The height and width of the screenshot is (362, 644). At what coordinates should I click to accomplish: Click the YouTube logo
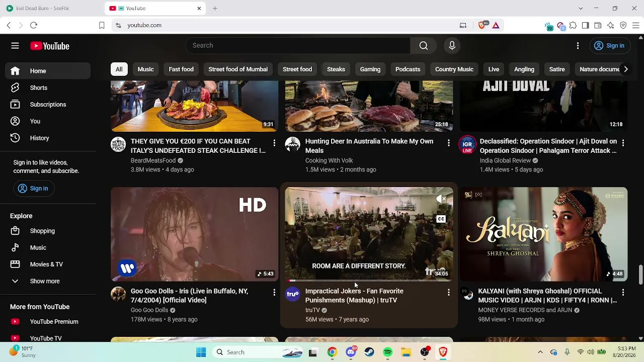50,46
